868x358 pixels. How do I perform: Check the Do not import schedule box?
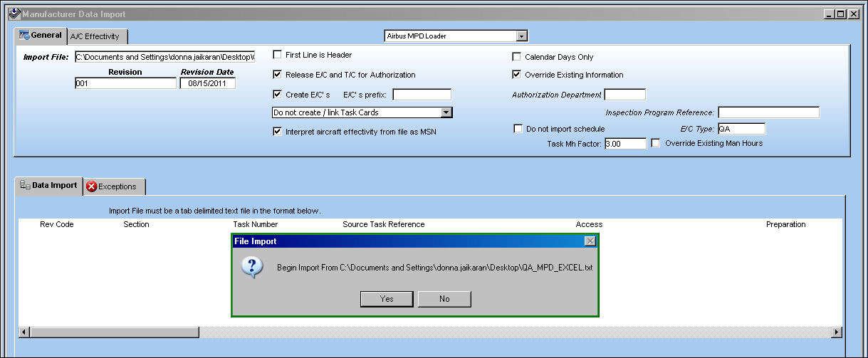[x=518, y=129]
